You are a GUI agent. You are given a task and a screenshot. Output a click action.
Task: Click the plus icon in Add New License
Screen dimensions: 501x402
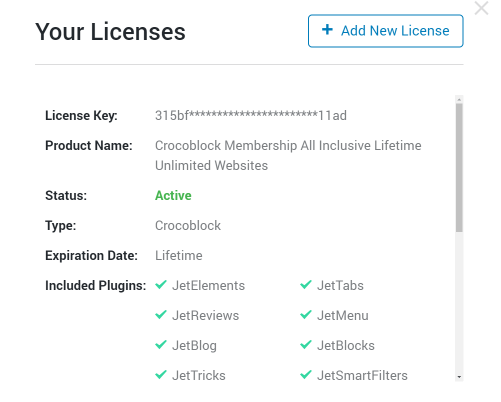[327, 29]
